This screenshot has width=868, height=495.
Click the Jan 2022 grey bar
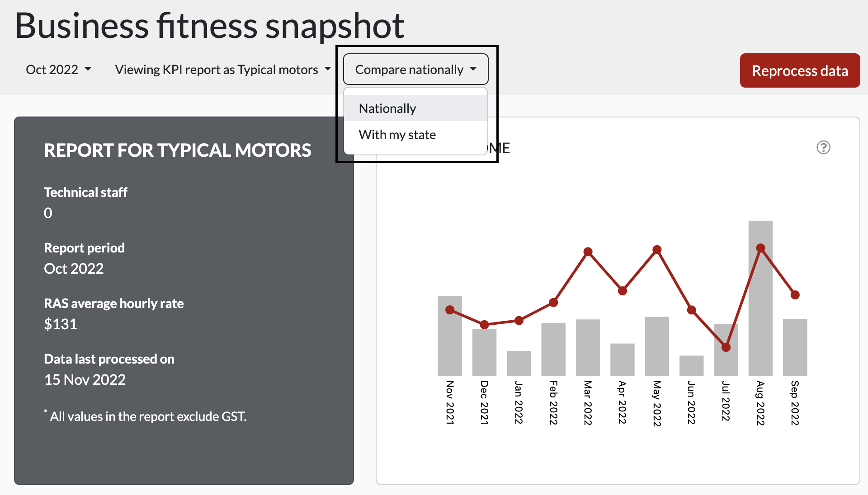pos(519,363)
